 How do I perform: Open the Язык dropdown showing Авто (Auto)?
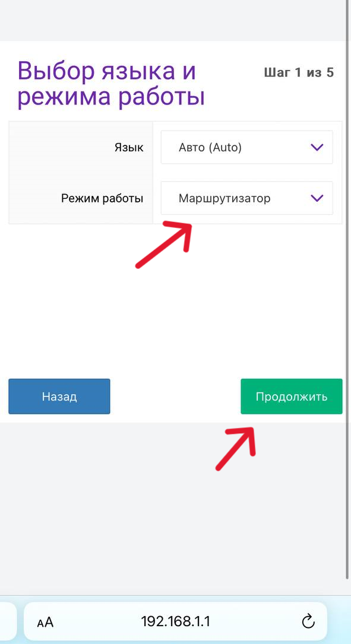246,147
